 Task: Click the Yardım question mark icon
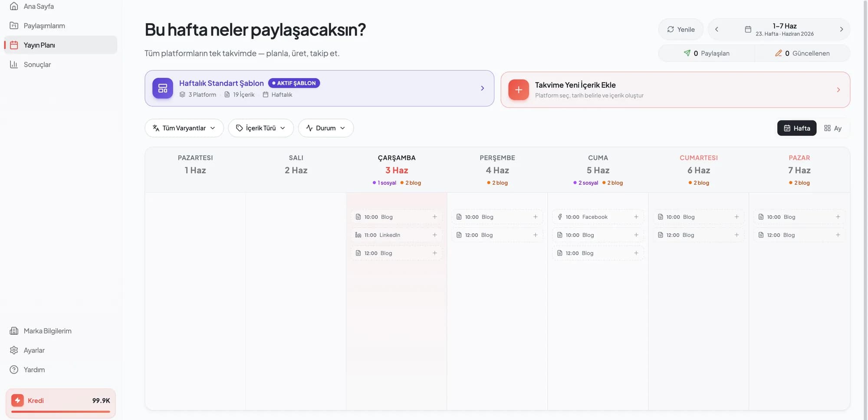pos(14,370)
